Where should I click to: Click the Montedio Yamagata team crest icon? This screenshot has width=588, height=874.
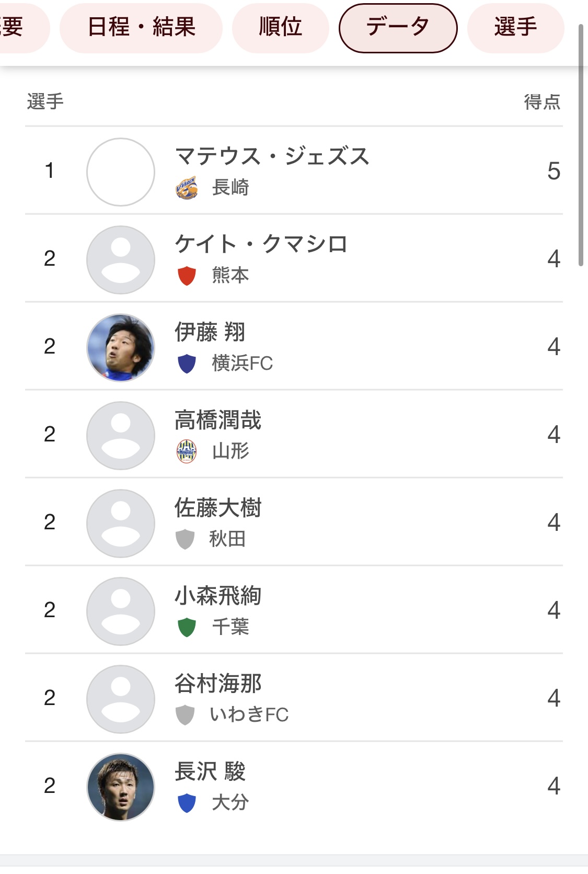pos(187,451)
